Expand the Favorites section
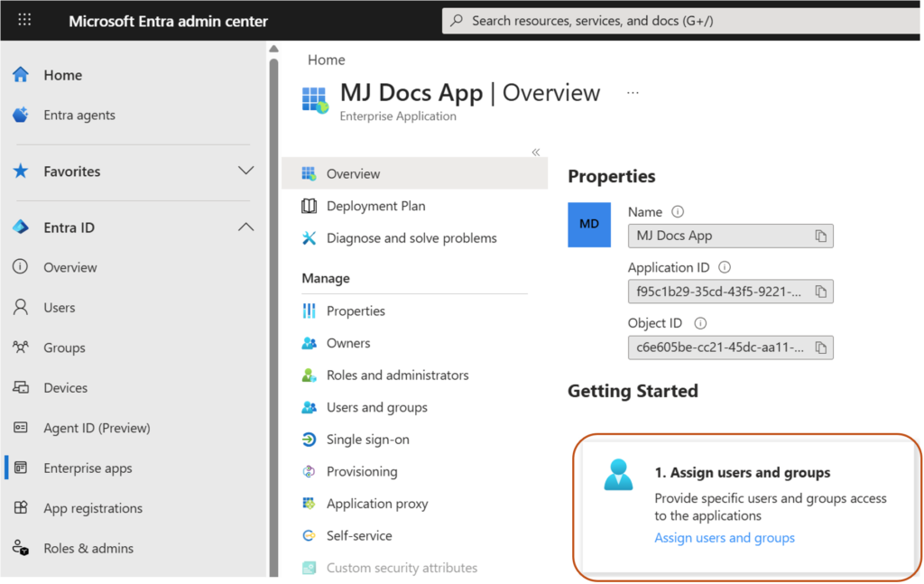Screen dimensions: 924x584 (245, 171)
